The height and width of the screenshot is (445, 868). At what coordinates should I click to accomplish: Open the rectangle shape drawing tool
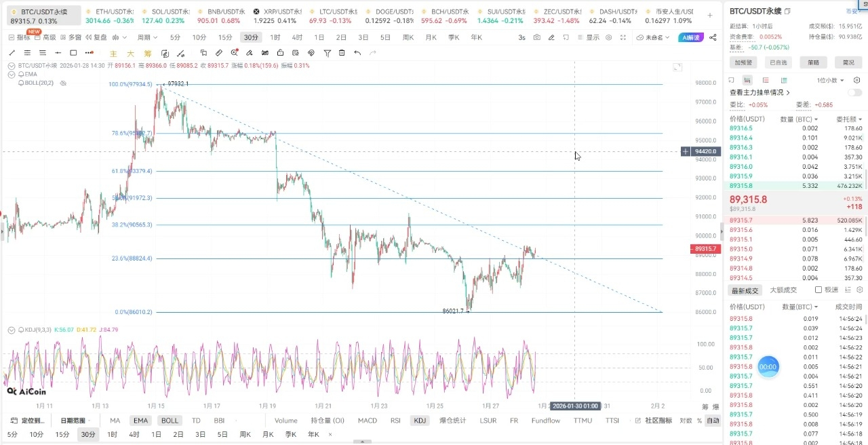click(x=73, y=53)
